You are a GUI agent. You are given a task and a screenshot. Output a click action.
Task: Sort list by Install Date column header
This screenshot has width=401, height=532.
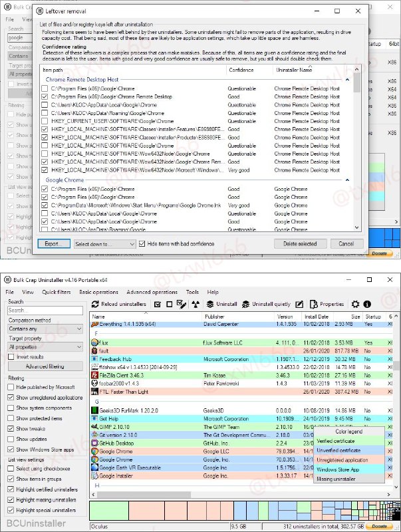click(318, 317)
